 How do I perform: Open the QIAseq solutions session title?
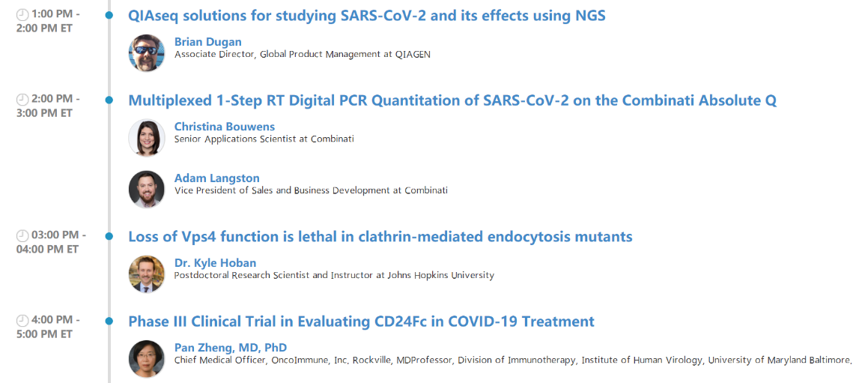(367, 16)
